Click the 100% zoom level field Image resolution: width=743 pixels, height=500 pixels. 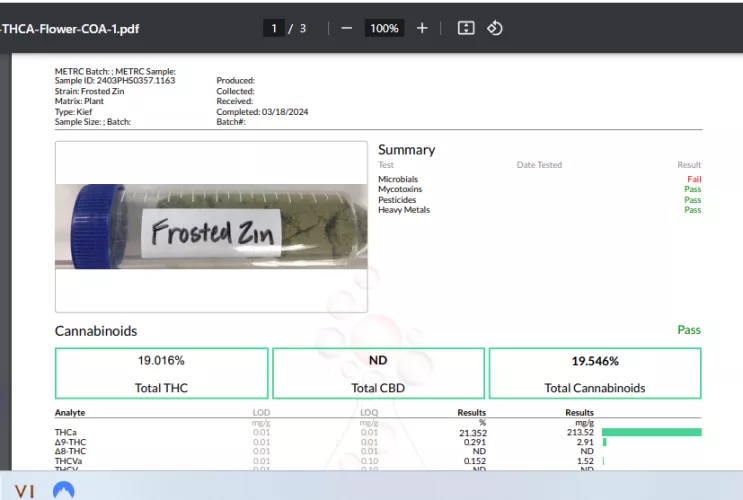point(384,28)
